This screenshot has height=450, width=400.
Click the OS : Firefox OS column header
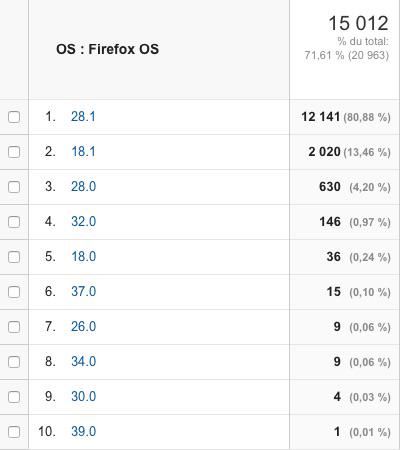107,49
